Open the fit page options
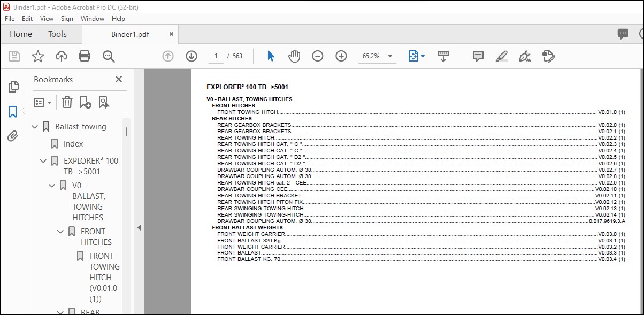The width and height of the screenshot is (644, 315). click(x=416, y=56)
